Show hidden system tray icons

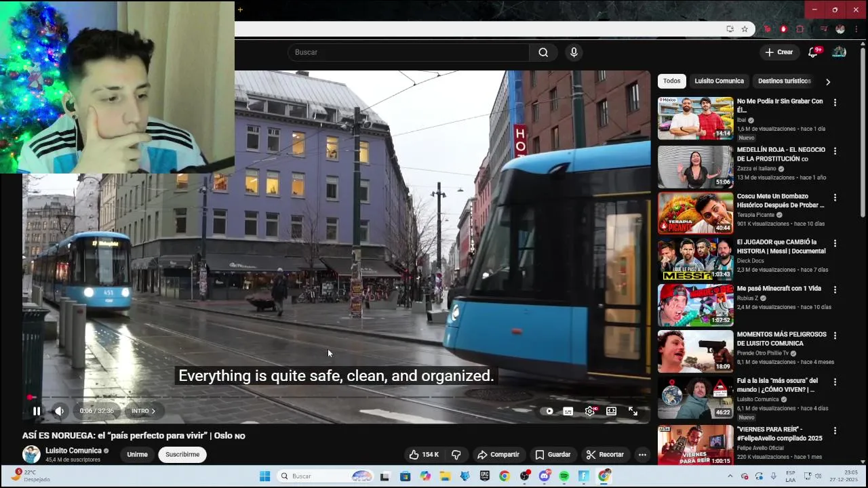(x=730, y=476)
